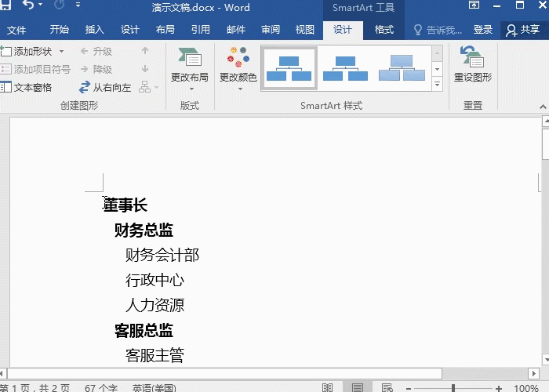The height and width of the screenshot is (392, 549).
Task: Click the move up arrow icon
Action: click(x=145, y=51)
